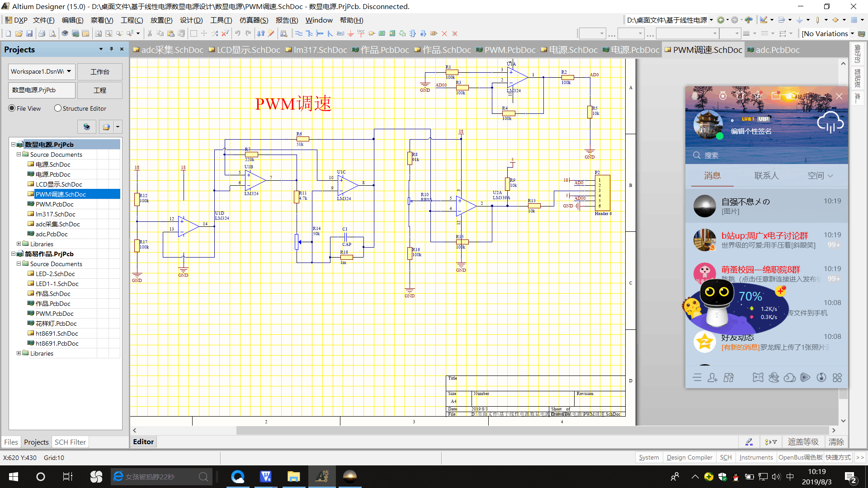Click the 遮盖等级 button
Image resolution: width=868 pixels, height=488 pixels.
[803, 442]
